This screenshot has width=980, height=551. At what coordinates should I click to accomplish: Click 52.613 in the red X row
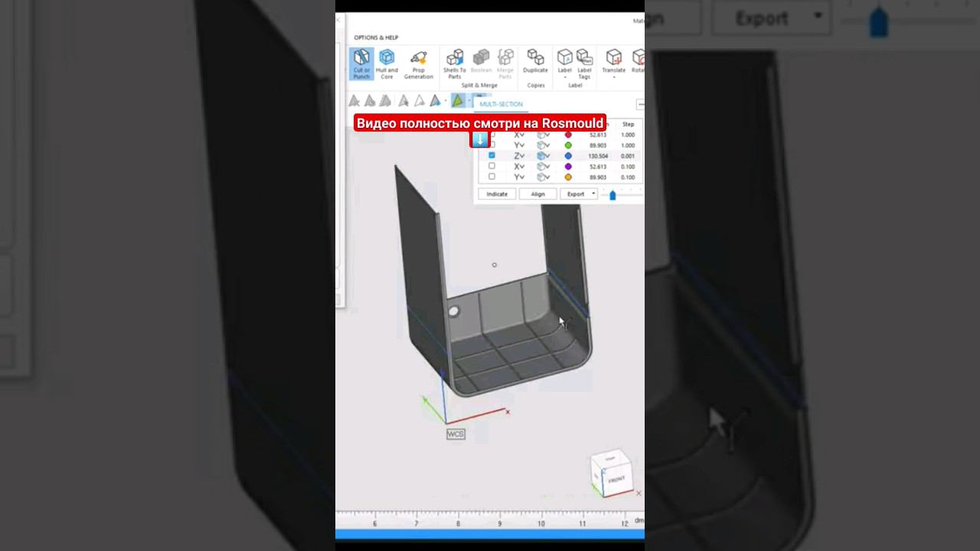(x=598, y=135)
